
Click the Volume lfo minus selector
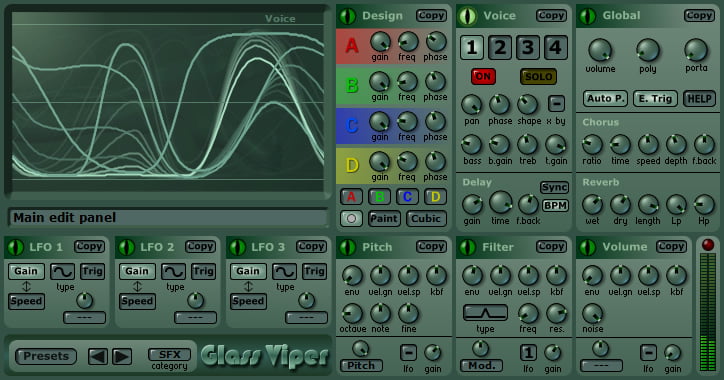(648, 353)
